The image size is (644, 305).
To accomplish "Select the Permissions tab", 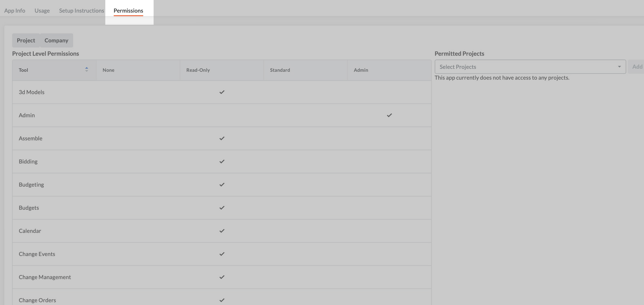I will [128, 11].
